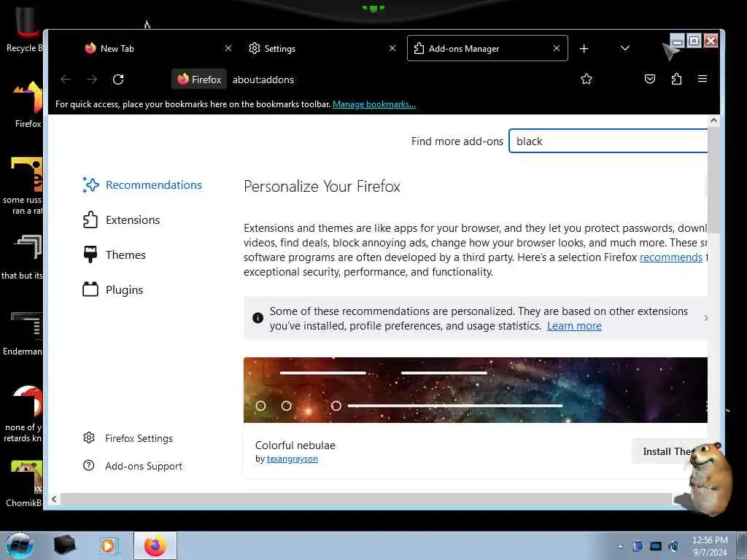Open Recycle Bin on the desktop
The height and width of the screenshot is (560, 747).
24,29
